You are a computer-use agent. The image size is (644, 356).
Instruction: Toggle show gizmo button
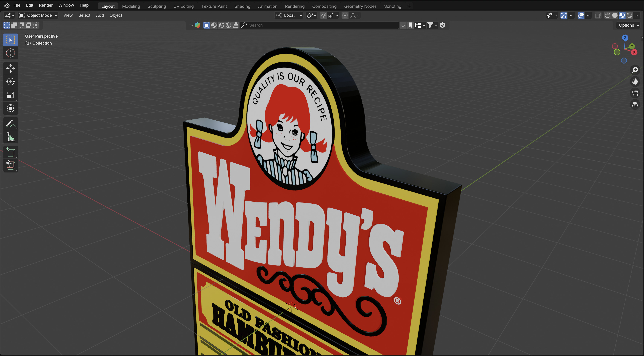(x=564, y=15)
